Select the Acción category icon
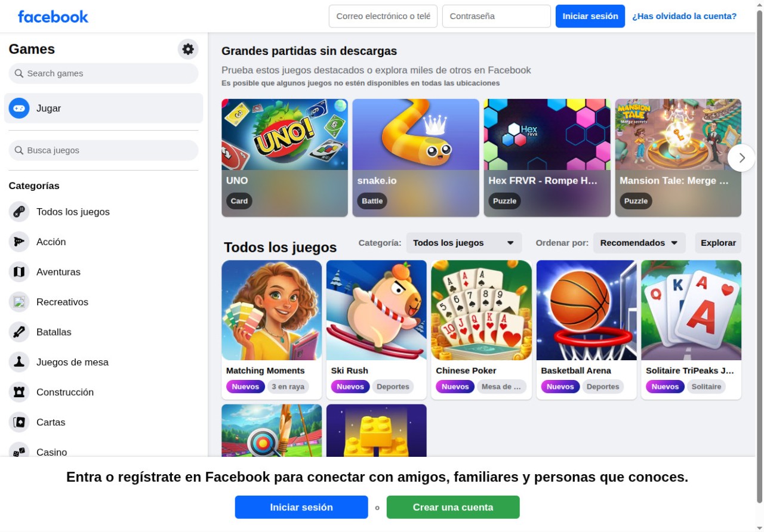Image resolution: width=764 pixels, height=532 pixels. pos(19,242)
